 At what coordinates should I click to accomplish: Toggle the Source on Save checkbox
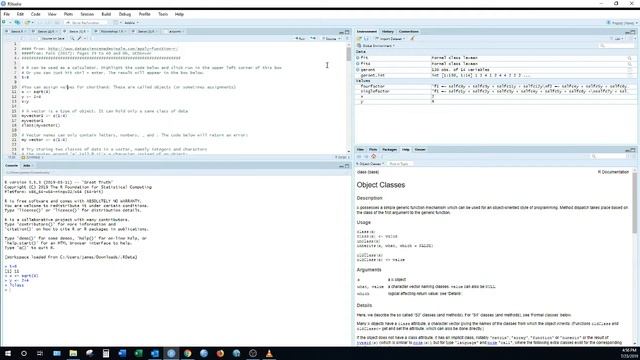(39, 38)
